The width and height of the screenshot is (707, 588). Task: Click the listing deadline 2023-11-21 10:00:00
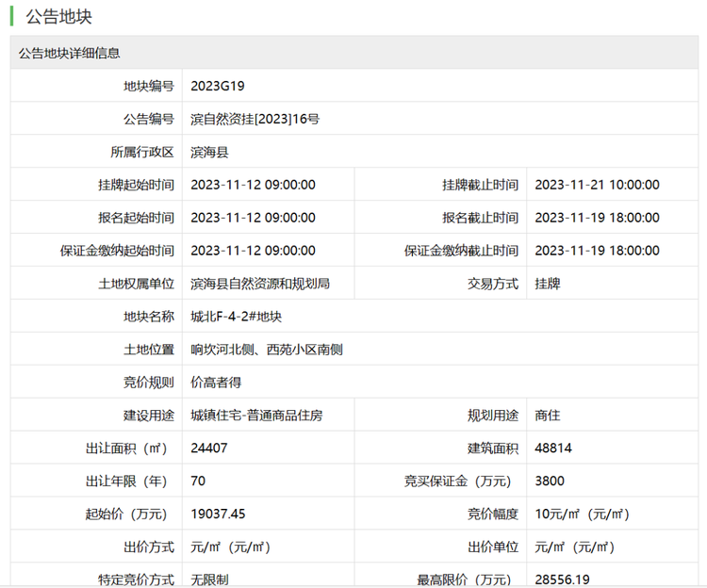tap(597, 185)
